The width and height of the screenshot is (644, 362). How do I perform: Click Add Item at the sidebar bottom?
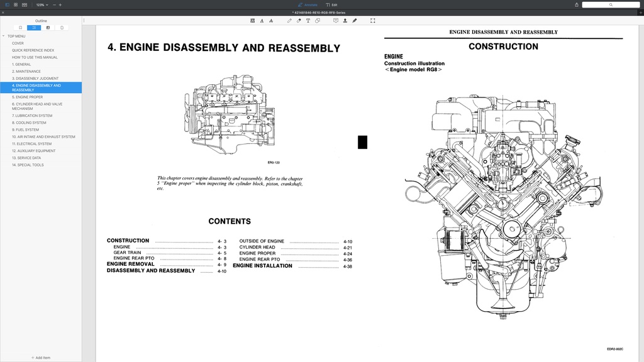(x=41, y=358)
